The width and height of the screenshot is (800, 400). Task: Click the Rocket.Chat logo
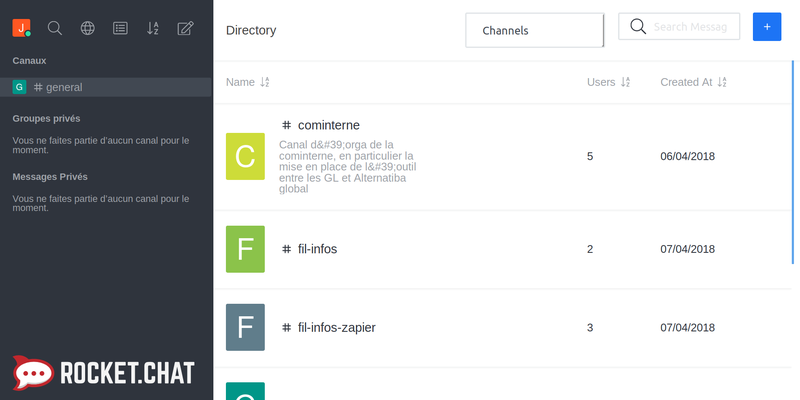106,373
